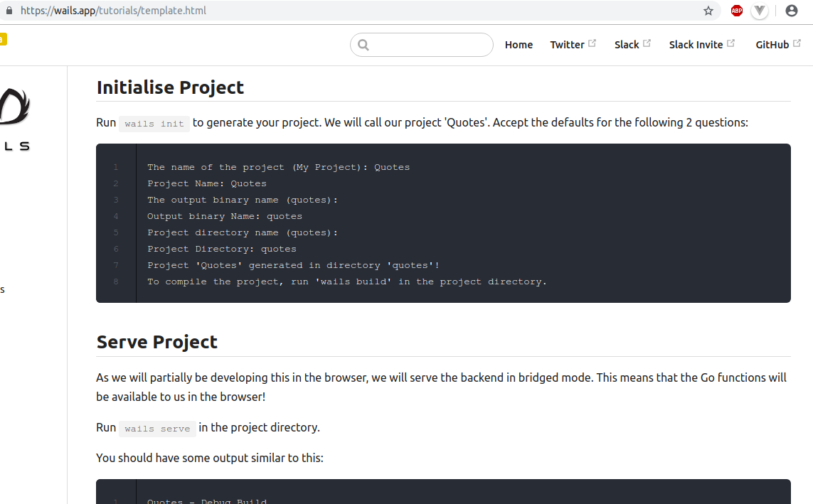Click the Serve Project heading
The height and width of the screenshot is (504, 813).
(156, 342)
